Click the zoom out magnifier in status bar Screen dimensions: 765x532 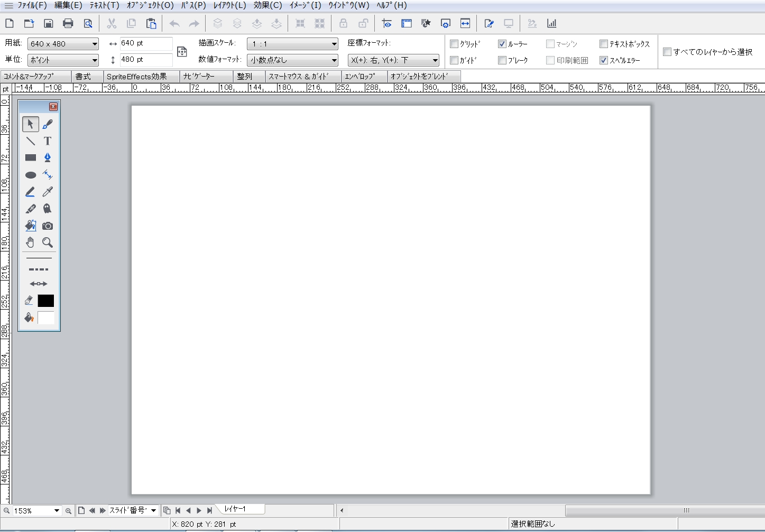click(6, 511)
